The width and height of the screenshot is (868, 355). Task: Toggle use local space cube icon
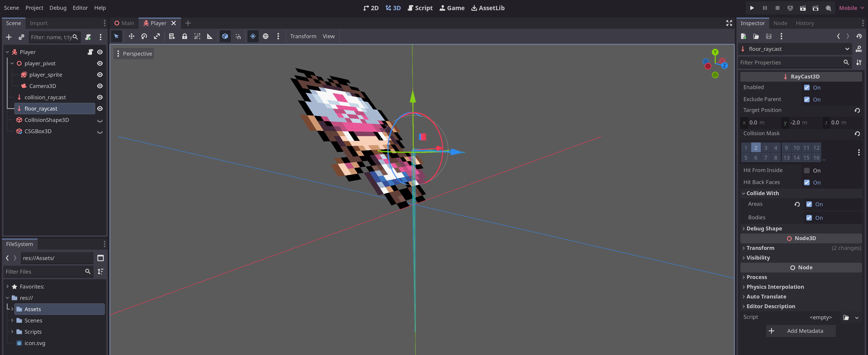coord(225,36)
